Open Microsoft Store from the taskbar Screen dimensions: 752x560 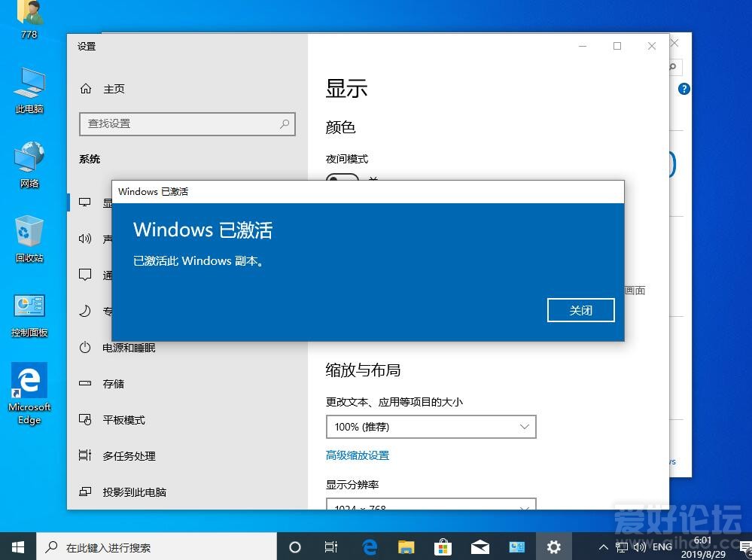tap(443, 546)
